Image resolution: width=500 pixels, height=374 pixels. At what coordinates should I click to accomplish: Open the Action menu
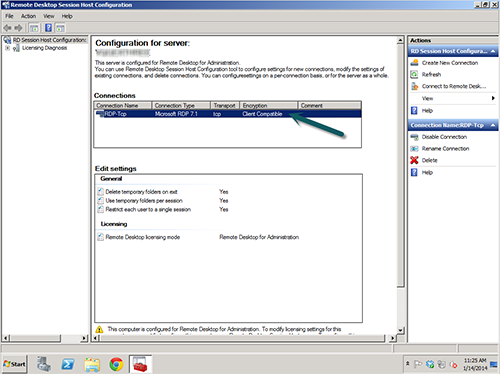[x=28, y=16]
